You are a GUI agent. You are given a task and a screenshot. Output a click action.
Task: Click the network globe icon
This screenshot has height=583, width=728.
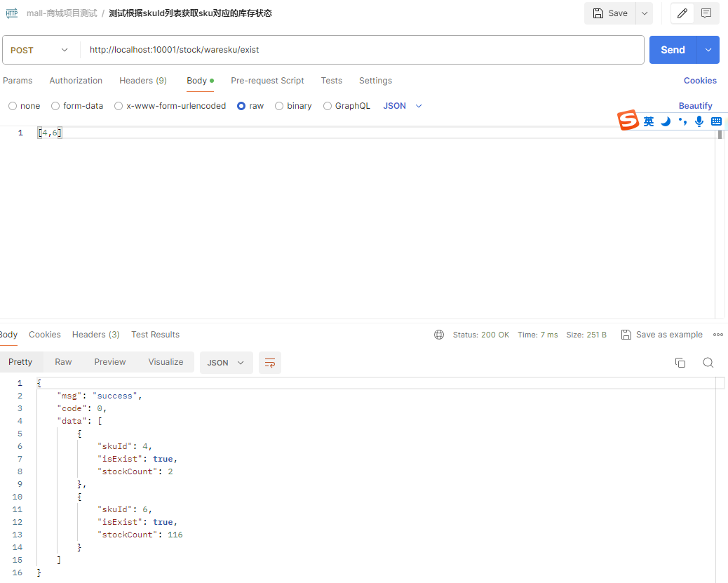(439, 335)
